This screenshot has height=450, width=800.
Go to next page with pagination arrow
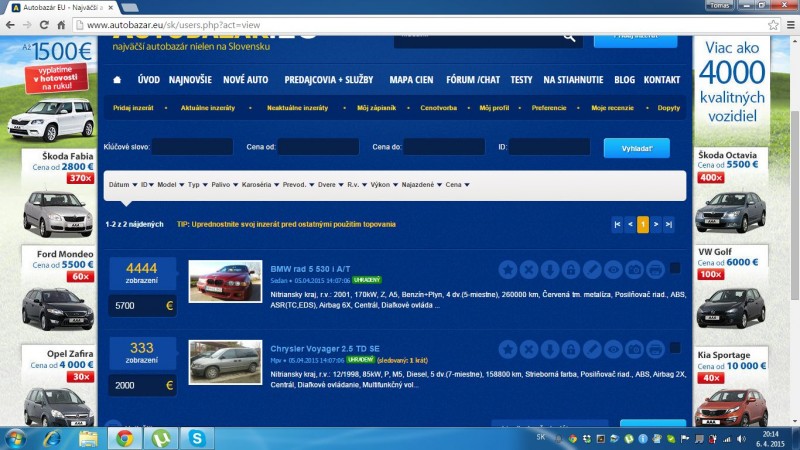[x=656, y=224]
